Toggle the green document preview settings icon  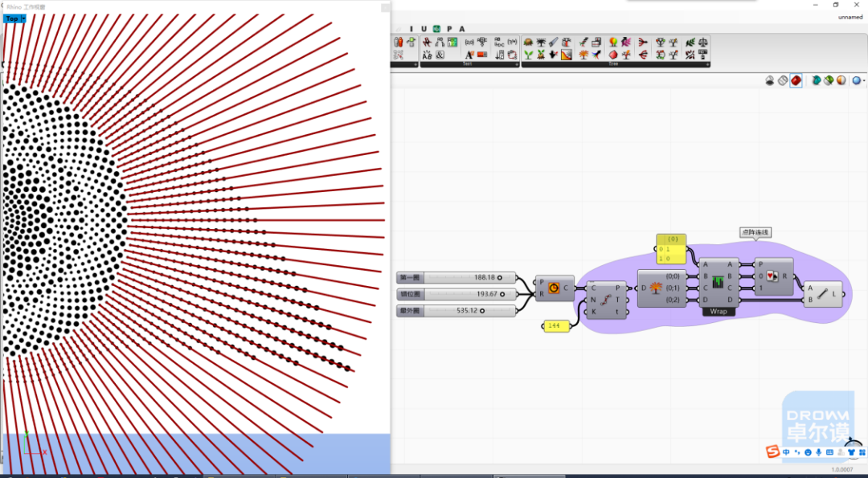(x=829, y=81)
